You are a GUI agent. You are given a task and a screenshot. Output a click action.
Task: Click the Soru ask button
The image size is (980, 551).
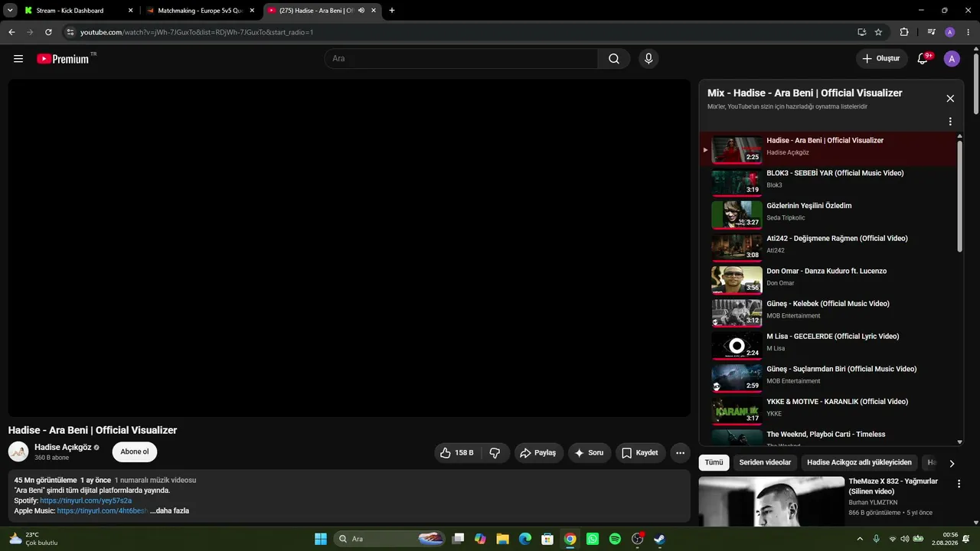click(590, 453)
